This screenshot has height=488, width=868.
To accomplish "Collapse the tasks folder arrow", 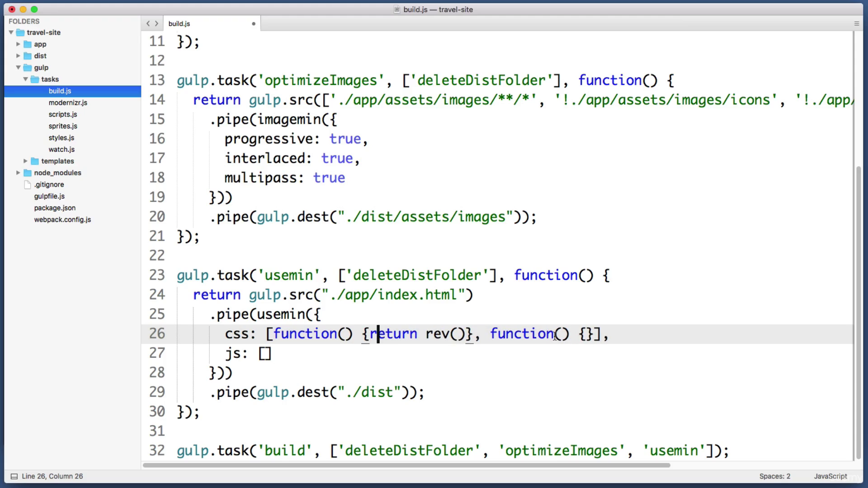I will click(x=26, y=79).
